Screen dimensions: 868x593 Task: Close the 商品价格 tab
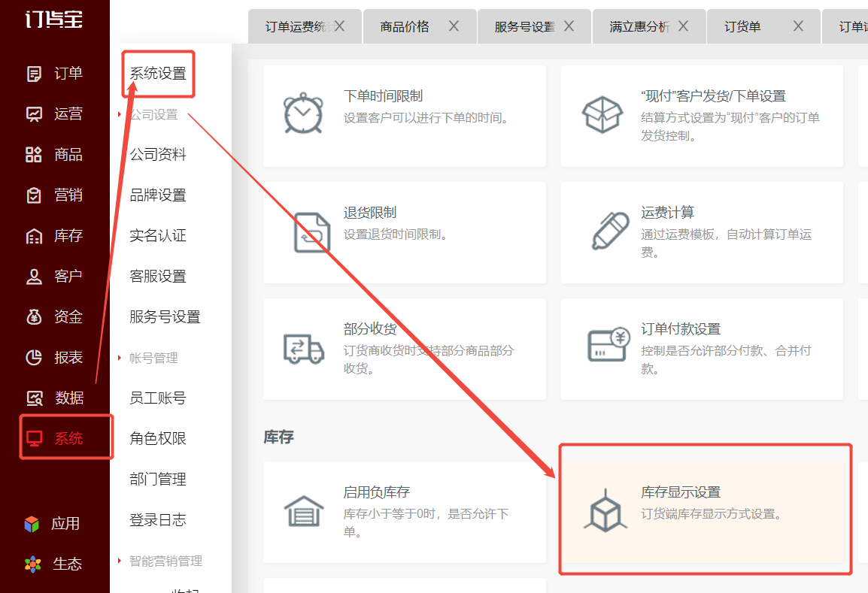point(454,26)
